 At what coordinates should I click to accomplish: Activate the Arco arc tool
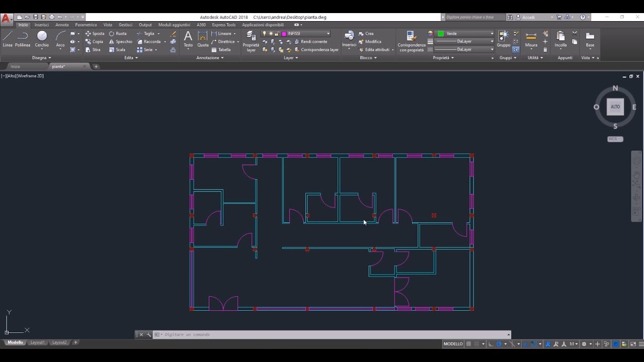coord(60,39)
